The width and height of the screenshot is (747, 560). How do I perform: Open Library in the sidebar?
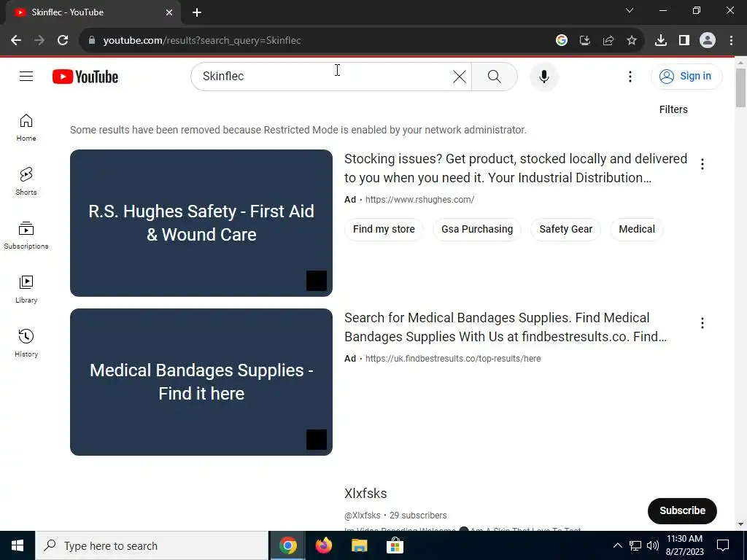26,289
